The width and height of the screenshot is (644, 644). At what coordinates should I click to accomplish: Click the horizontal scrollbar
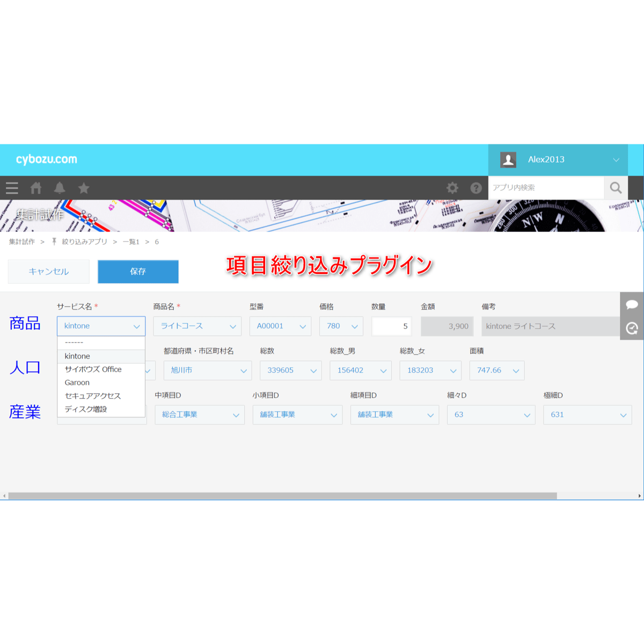283,496
